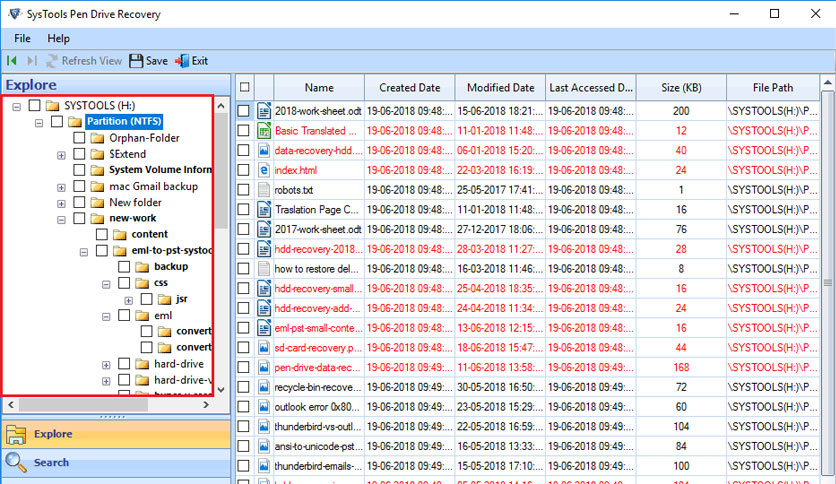Check the box for 2018-work-sheet.odt
This screenshot has height=484, width=836.
point(244,111)
